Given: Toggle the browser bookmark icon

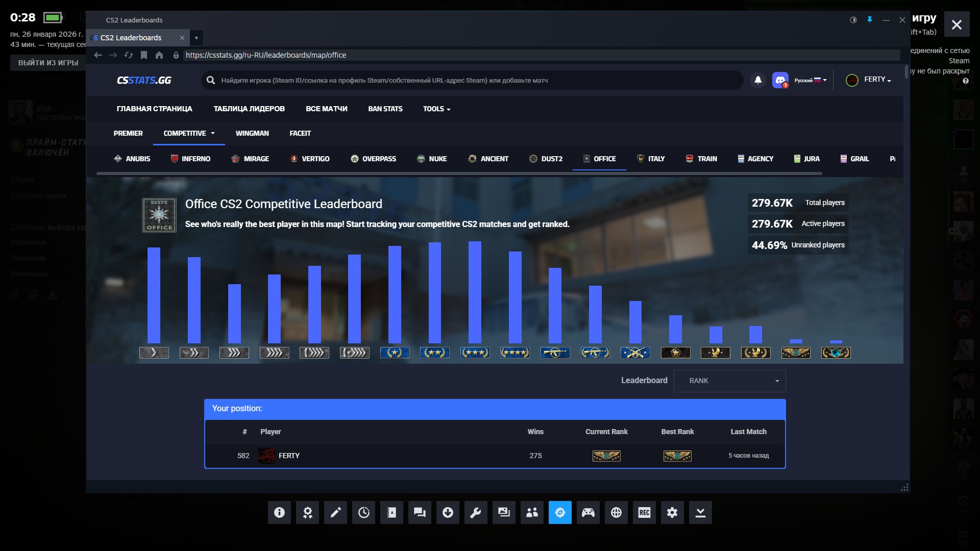Looking at the screenshot, I should point(144,55).
